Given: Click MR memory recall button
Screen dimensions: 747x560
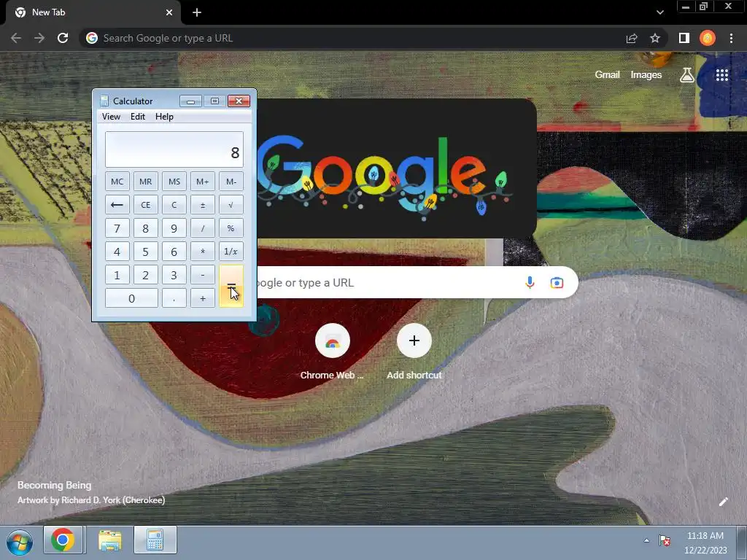Looking at the screenshot, I should pyautogui.click(x=145, y=182).
